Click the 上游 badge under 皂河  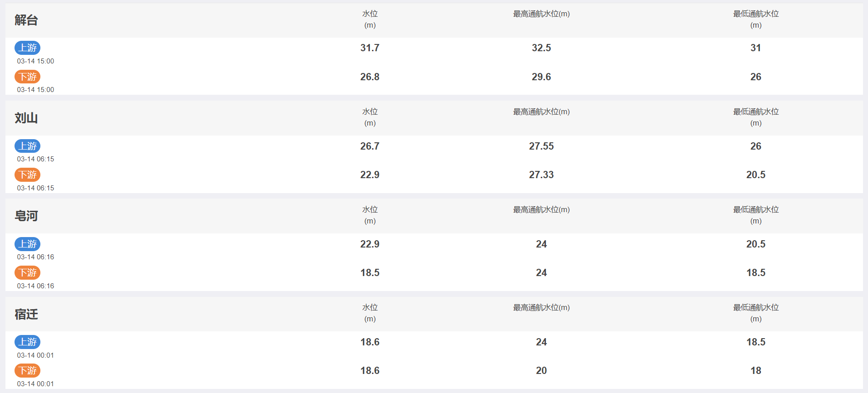pos(28,244)
